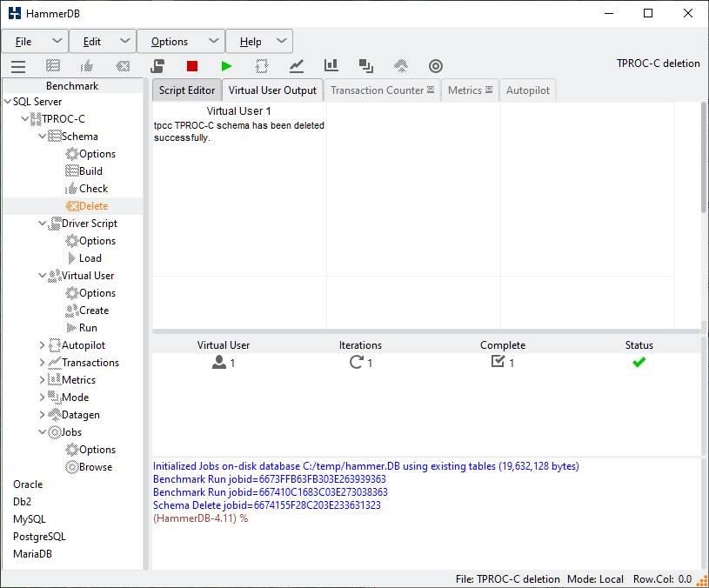The height and width of the screenshot is (588, 709).
Task: Open the File menu
Action: click(35, 42)
